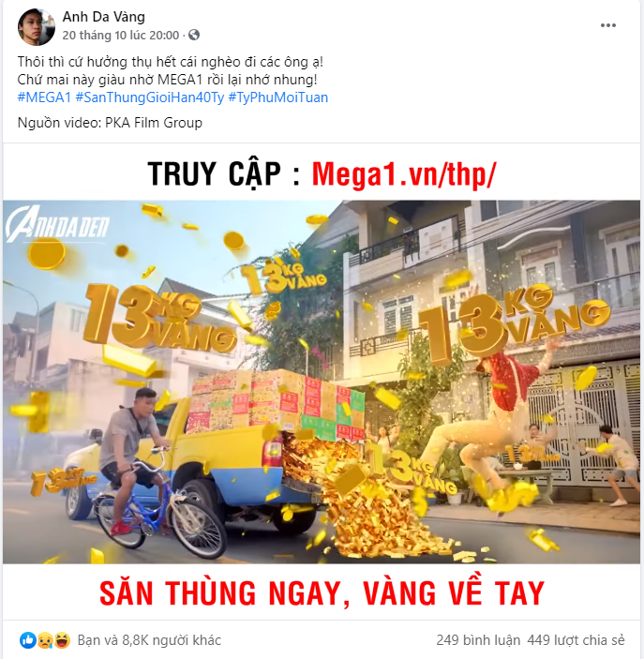Click the sad face reaction icon
The height and width of the screenshot is (659, 644).
(45, 640)
